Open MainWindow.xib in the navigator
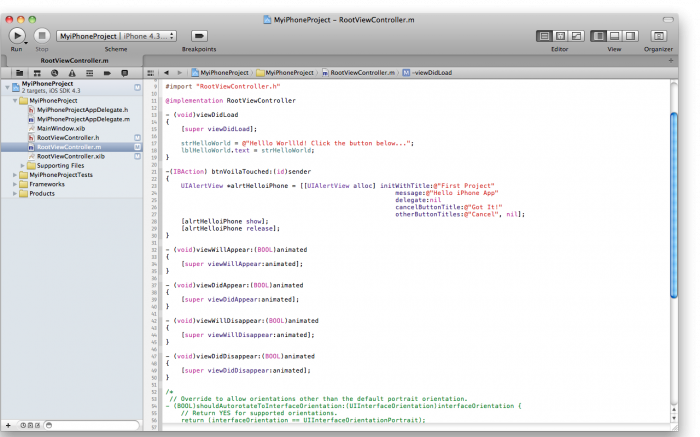The height and width of the screenshot is (437, 700). pyautogui.click(x=60, y=128)
